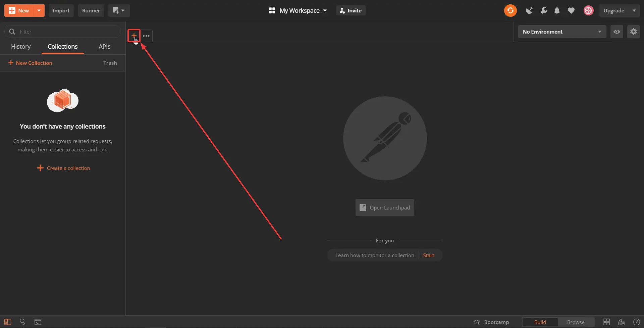Image resolution: width=644 pixels, height=328 pixels.
Task: Switch to Browse mode toggle
Action: [576, 322]
